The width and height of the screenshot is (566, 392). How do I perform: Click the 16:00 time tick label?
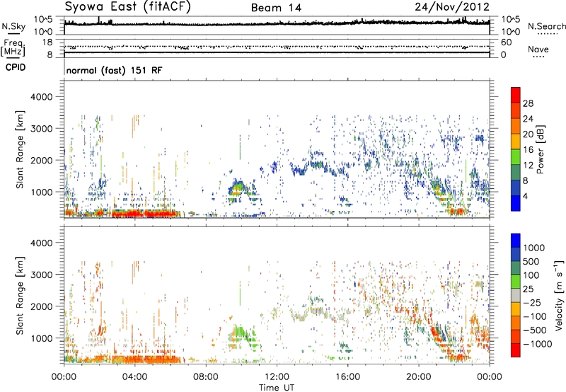(347, 377)
